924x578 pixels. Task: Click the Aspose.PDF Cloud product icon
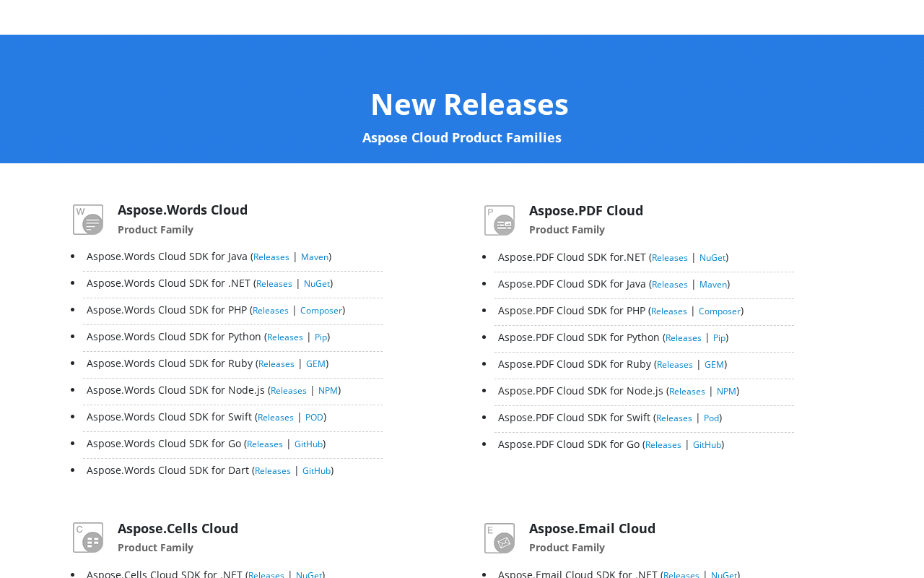pyautogui.click(x=500, y=220)
